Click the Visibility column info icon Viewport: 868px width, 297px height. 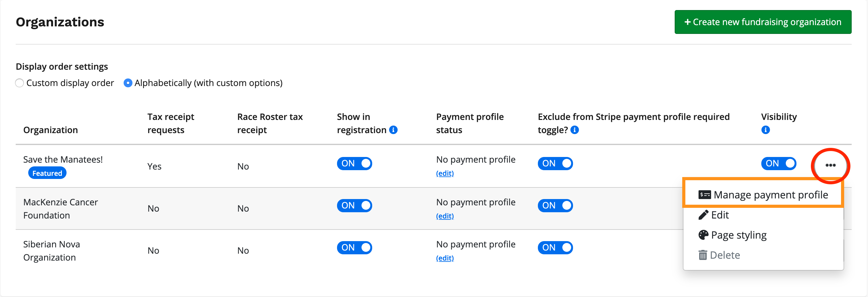pyautogui.click(x=765, y=130)
